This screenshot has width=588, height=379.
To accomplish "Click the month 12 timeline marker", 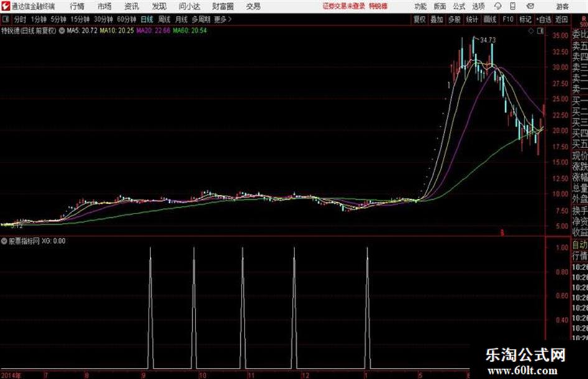I will pos(306,375).
